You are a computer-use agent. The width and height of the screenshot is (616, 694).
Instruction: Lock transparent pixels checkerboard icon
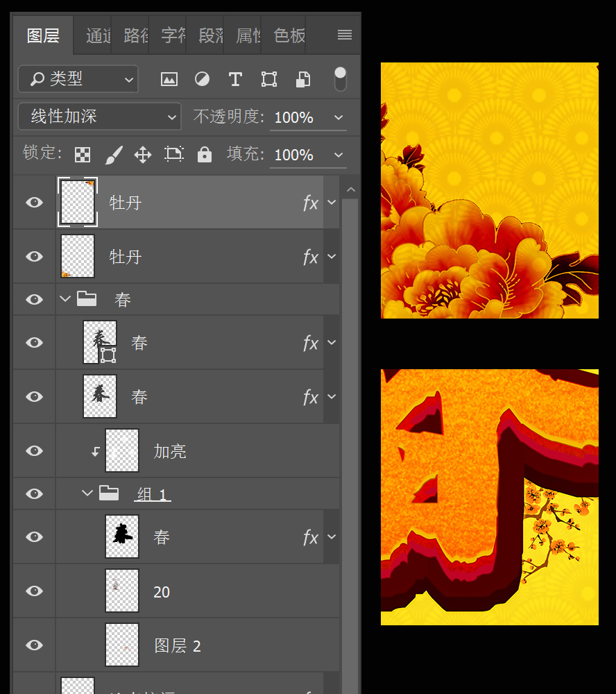(x=83, y=155)
